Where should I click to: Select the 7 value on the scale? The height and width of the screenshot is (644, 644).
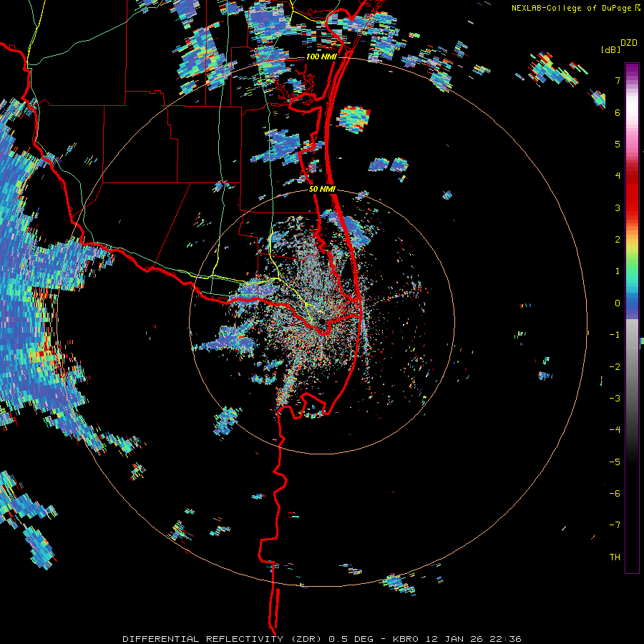point(618,80)
